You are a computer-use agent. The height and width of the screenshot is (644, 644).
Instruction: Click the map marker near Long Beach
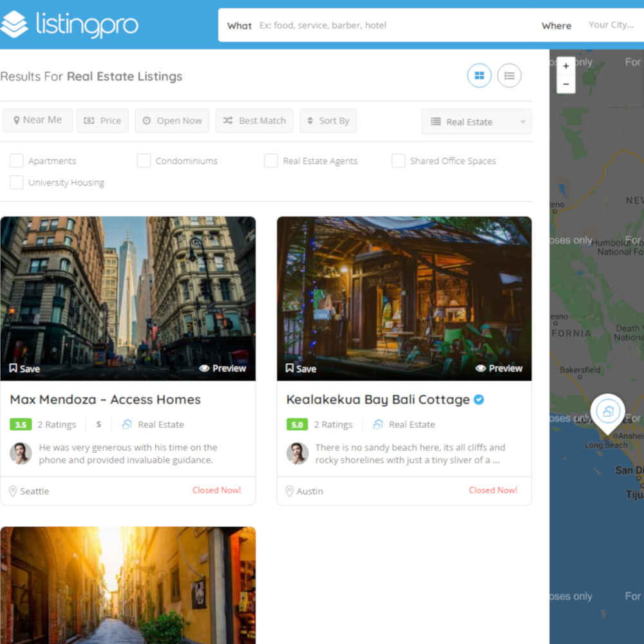pyautogui.click(x=607, y=412)
